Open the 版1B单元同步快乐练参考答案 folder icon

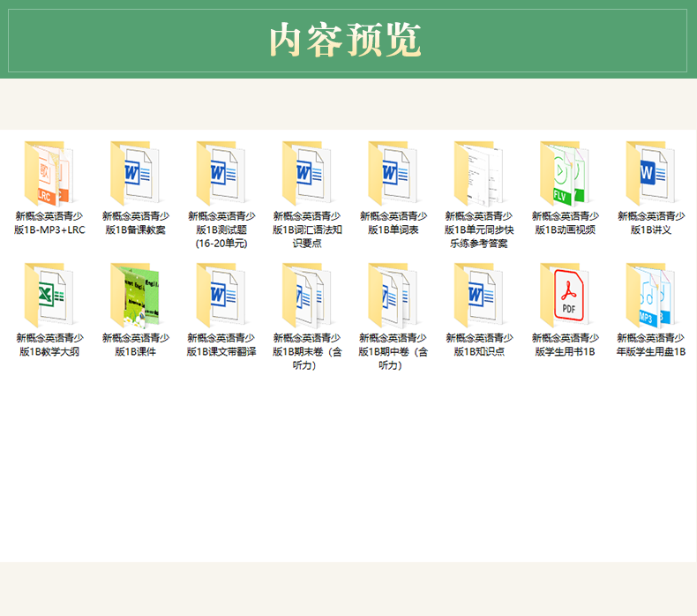point(479,174)
